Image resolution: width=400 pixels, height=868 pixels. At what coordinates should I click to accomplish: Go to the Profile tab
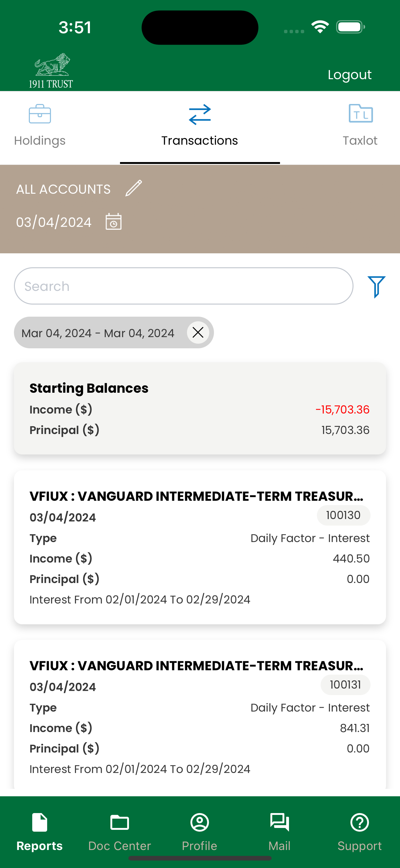click(x=200, y=832)
